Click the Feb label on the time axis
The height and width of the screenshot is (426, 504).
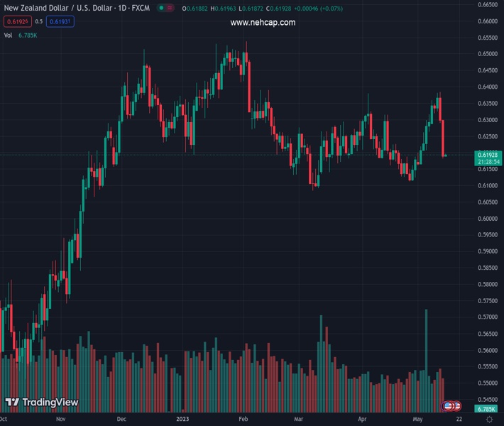243,420
